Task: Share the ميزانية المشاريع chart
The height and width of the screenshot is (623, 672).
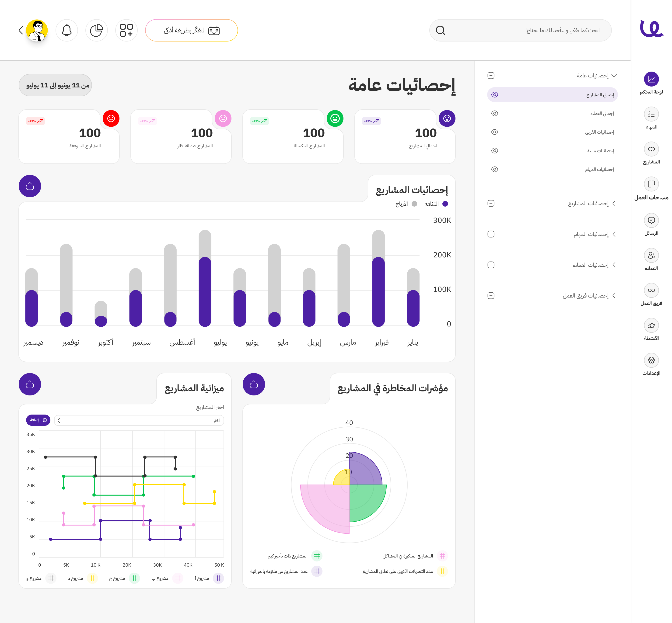Action: pyautogui.click(x=30, y=384)
